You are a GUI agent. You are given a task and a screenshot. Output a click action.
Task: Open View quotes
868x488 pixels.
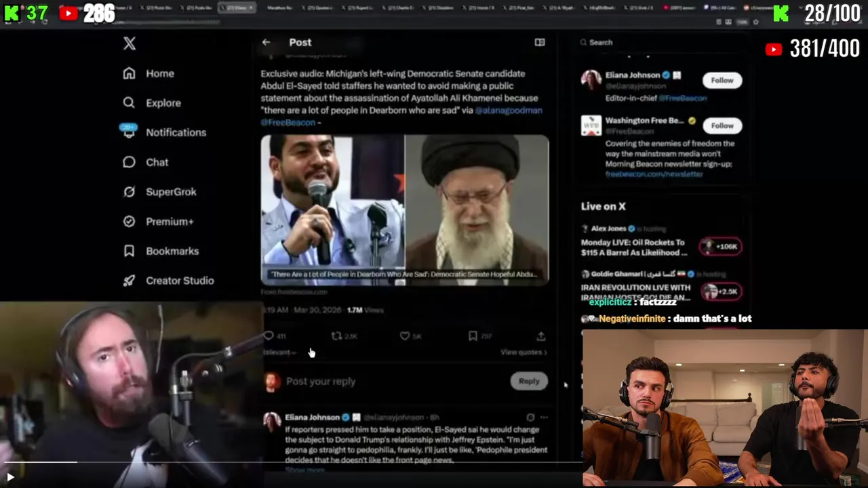point(524,352)
